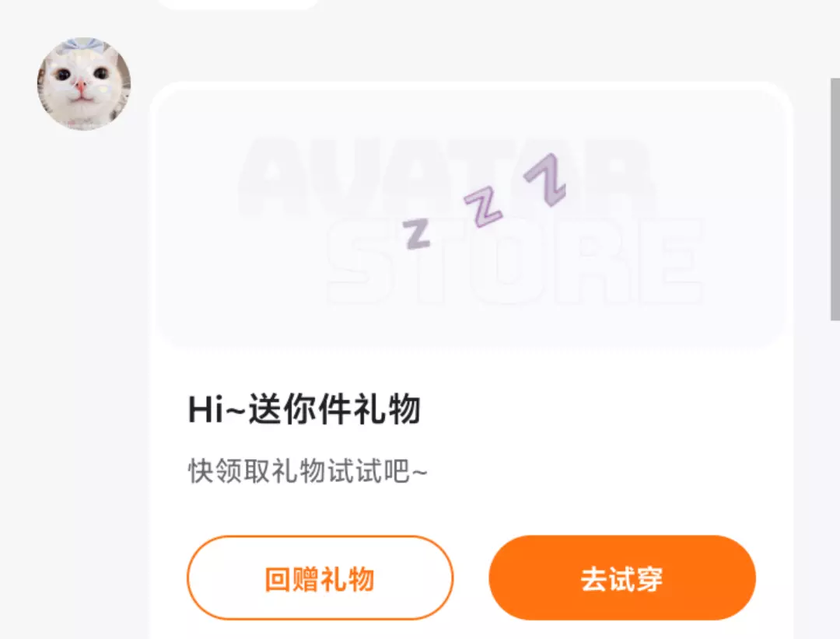
Task: Click the orange 去试穿 button
Action: tap(622, 578)
